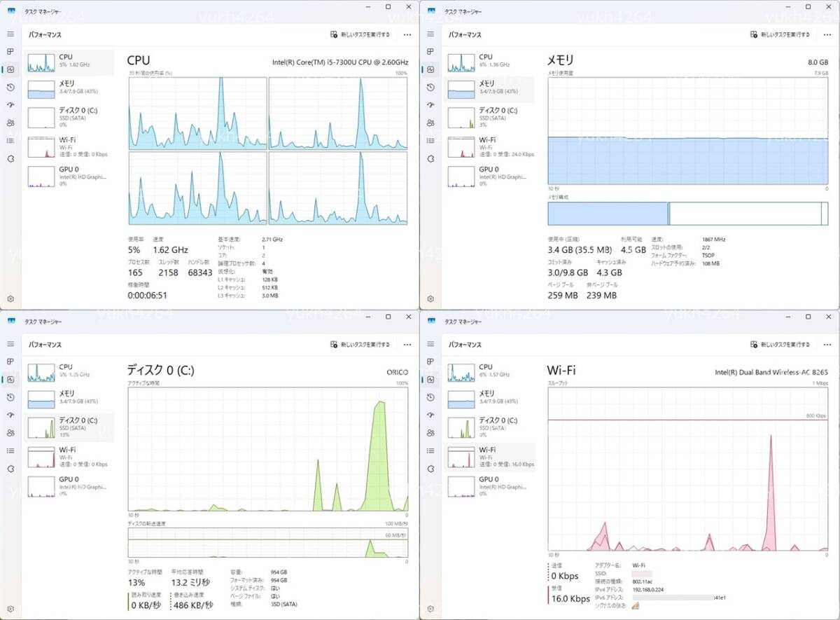Viewport: 840px width, 620px height.
Task: Open the Details icon in the メモリ window
Action: tap(430, 141)
